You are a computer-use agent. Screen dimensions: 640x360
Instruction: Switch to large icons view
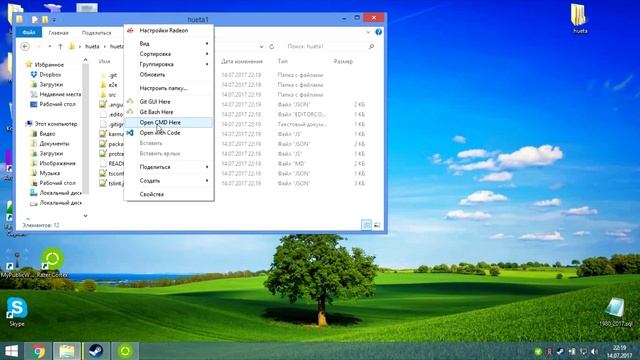click(x=377, y=225)
